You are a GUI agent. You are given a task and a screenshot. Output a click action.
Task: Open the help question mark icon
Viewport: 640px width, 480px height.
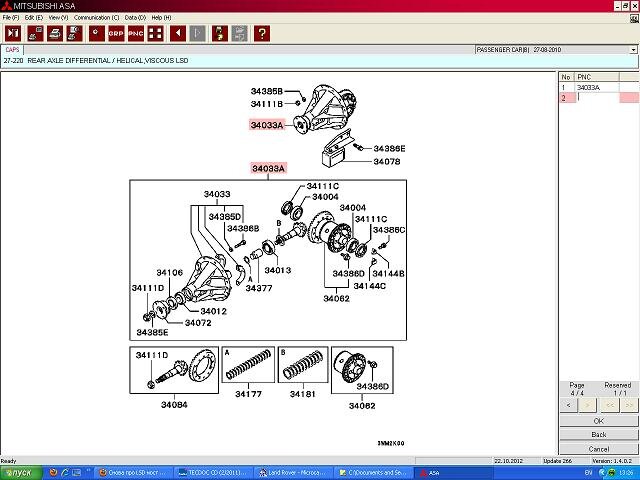pyautogui.click(x=261, y=33)
